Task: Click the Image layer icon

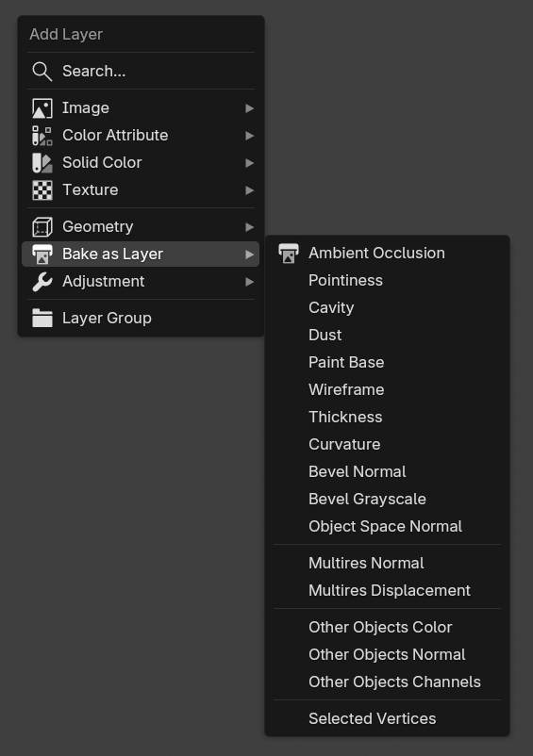Action: [42, 108]
